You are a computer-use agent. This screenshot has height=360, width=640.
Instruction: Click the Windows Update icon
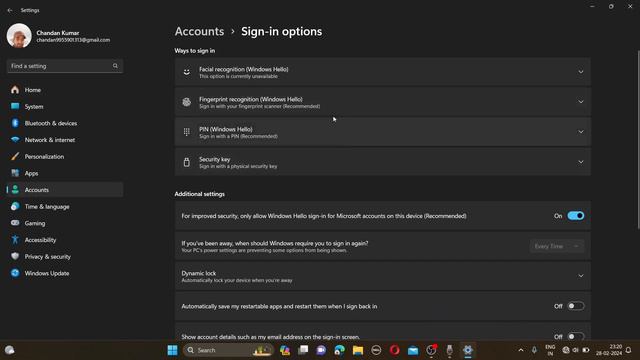tap(15, 273)
